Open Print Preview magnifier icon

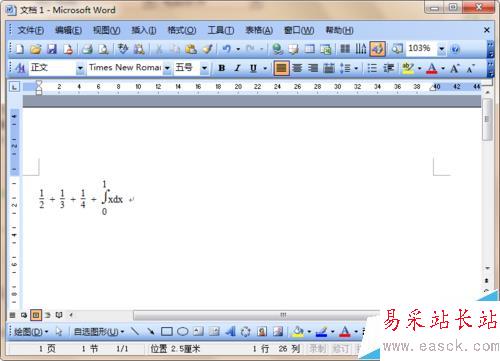tap(104, 49)
